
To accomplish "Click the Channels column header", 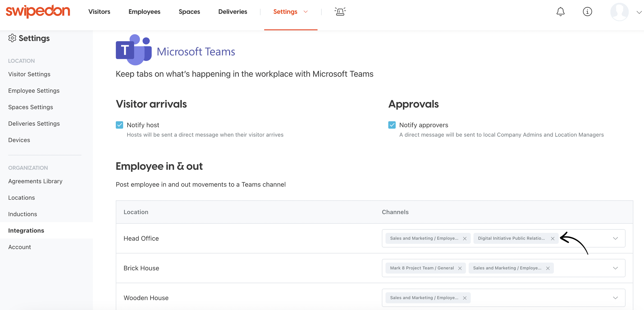I will coord(395,212).
